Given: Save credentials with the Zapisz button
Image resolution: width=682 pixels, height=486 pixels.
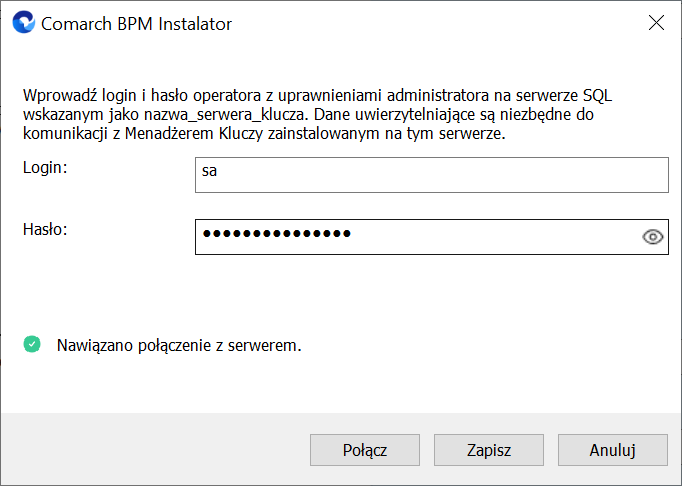Looking at the screenshot, I should click(x=488, y=450).
